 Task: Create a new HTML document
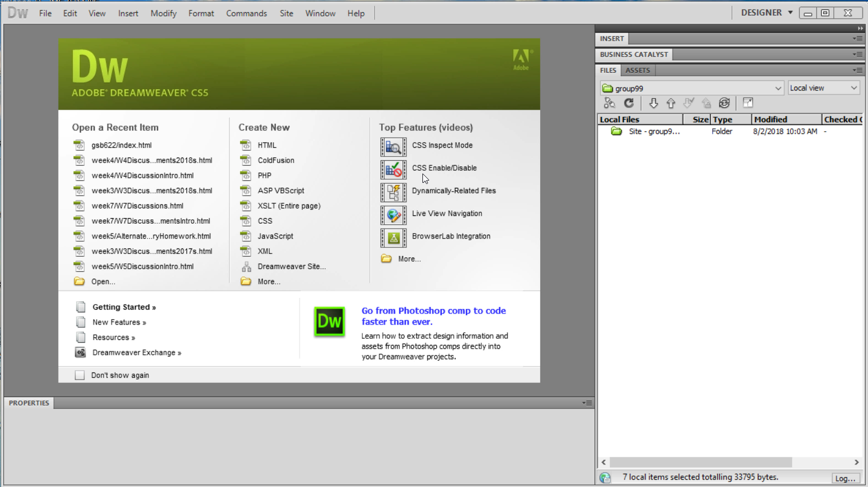267,145
